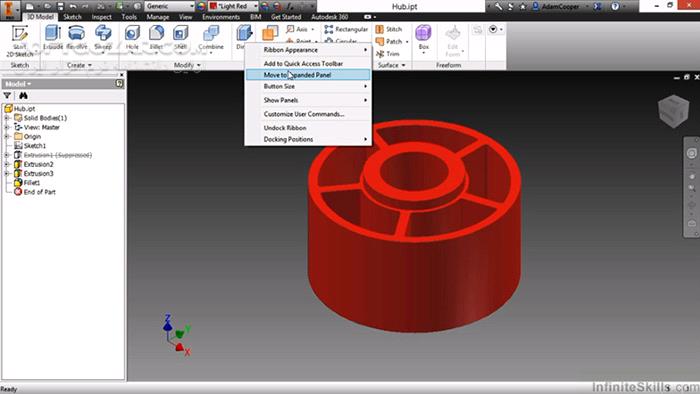Image resolution: width=700 pixels, height=394 pixels.
Task: Open the Inventor application menu button
Action: click(9, 10)
